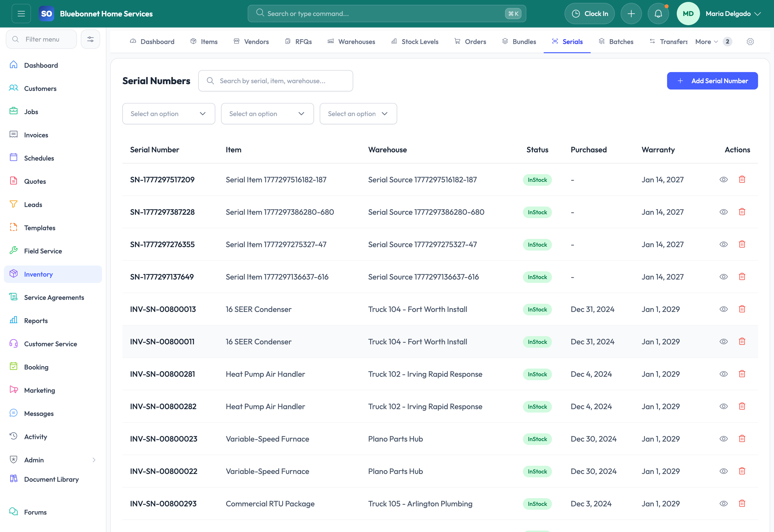Open Customer Service in sidebar
774x532 pixels.
(53, 344)
